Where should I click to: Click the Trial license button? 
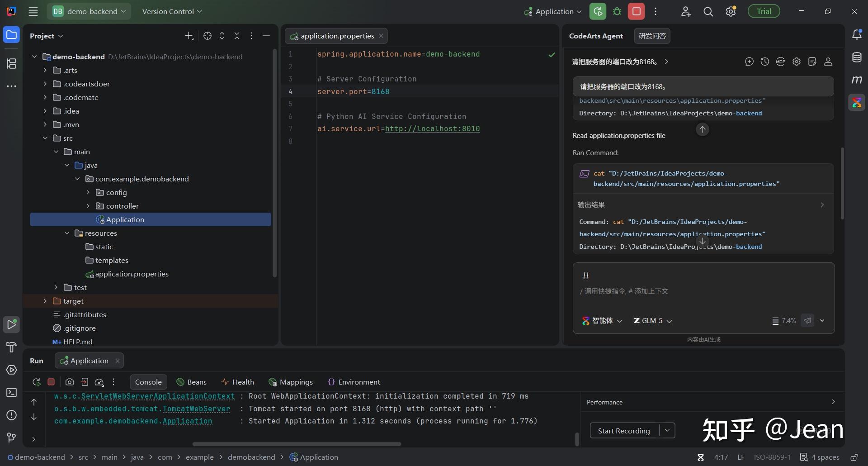click(x=764, y=11)
